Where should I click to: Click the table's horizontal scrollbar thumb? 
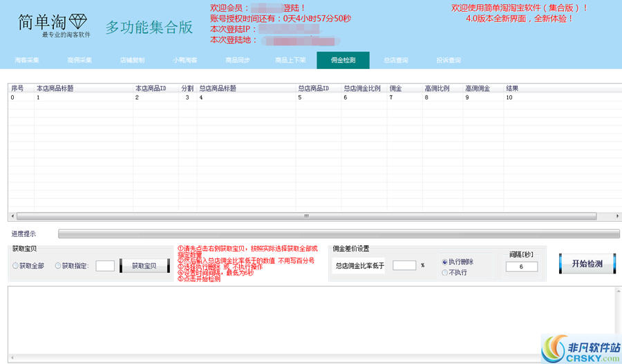(x=306, y=216)
